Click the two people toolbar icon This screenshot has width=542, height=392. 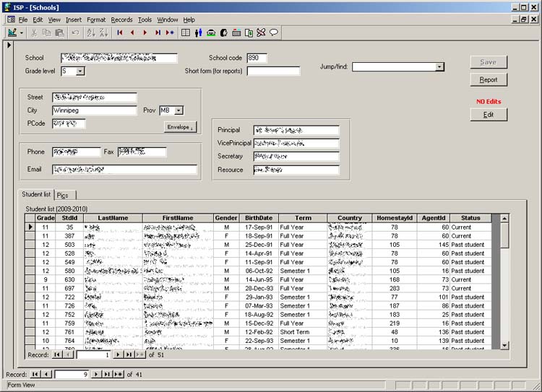point(199,32)
